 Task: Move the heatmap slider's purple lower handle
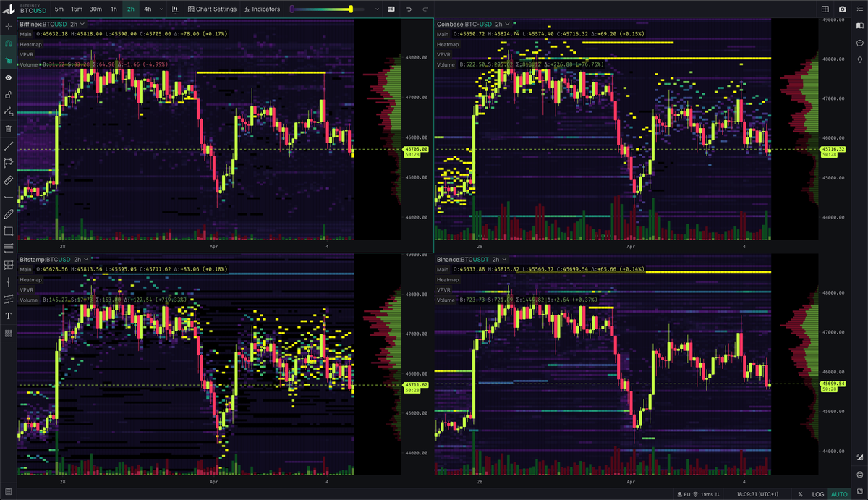coord(292,9)
